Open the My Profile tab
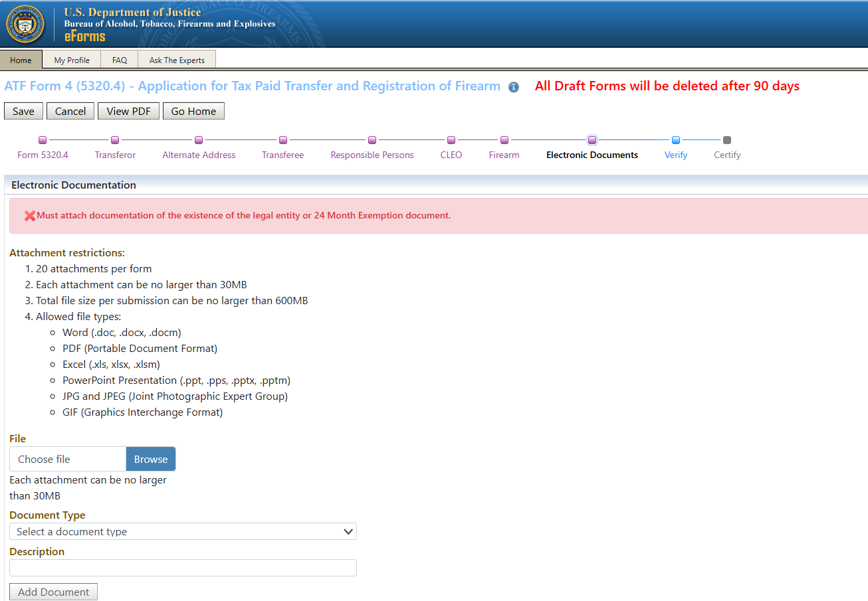 click(x=72, y=60)
